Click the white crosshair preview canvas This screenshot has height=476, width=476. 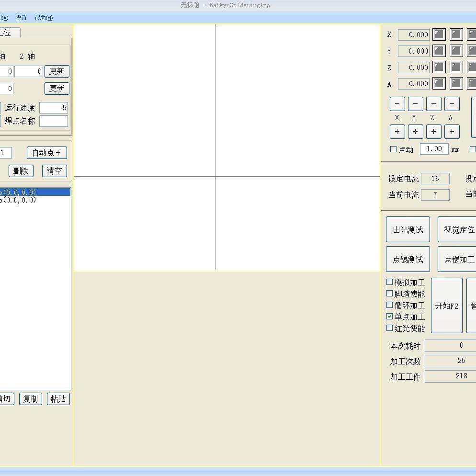point(227,147)
